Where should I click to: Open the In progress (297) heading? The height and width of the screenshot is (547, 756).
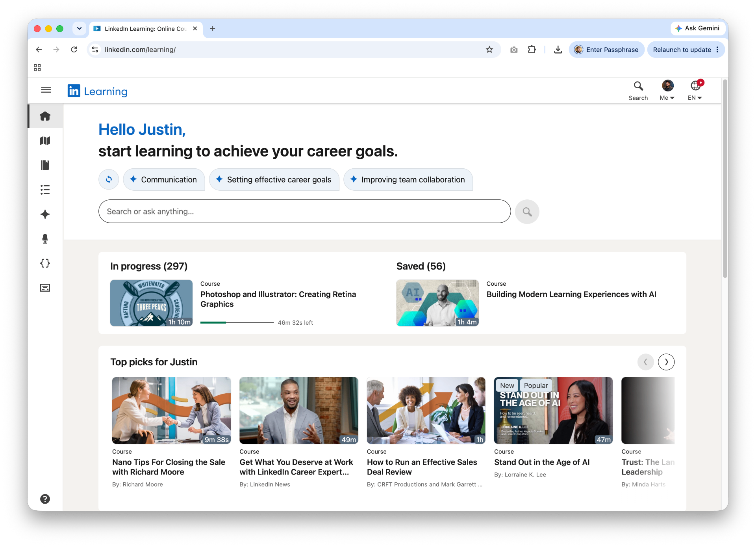point(149,266)
